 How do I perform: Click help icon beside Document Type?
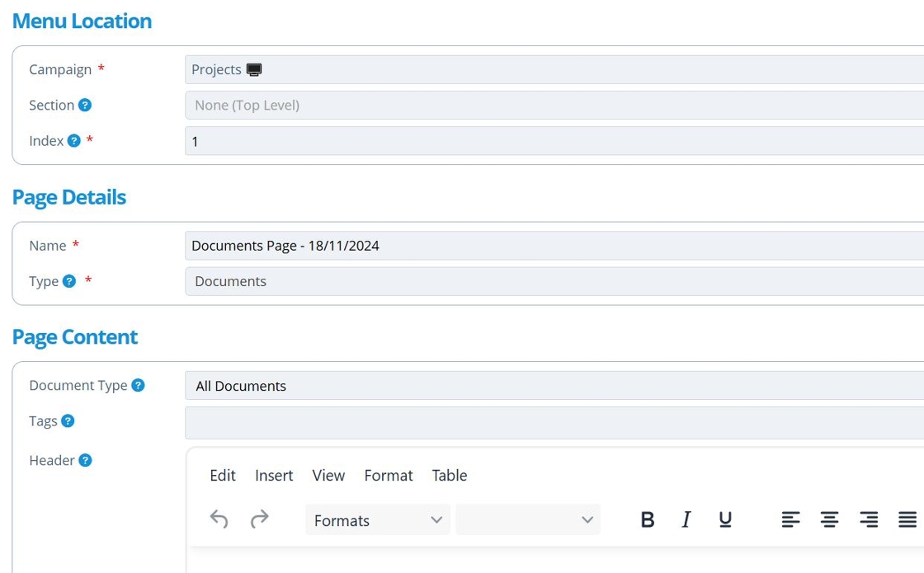coord(138,385)
